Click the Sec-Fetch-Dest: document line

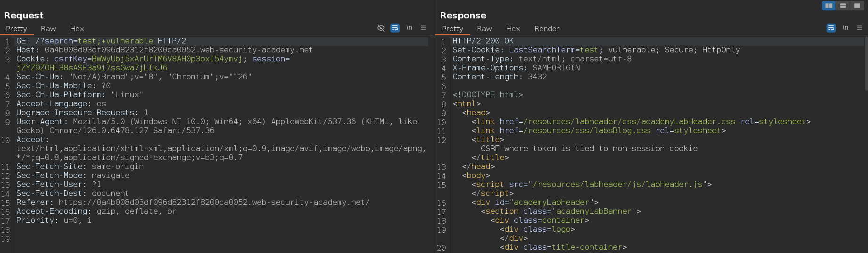[73, 194]
